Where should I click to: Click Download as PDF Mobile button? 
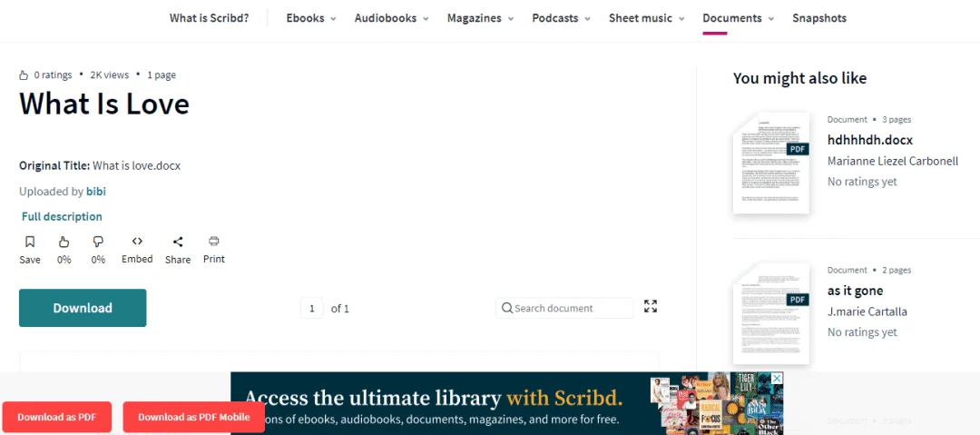tap(194, 417)
